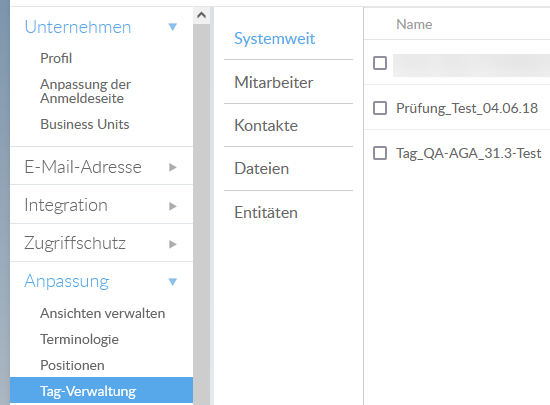Open the Unternehmen menu heading
550x405 pixels.
pos(78,27)
